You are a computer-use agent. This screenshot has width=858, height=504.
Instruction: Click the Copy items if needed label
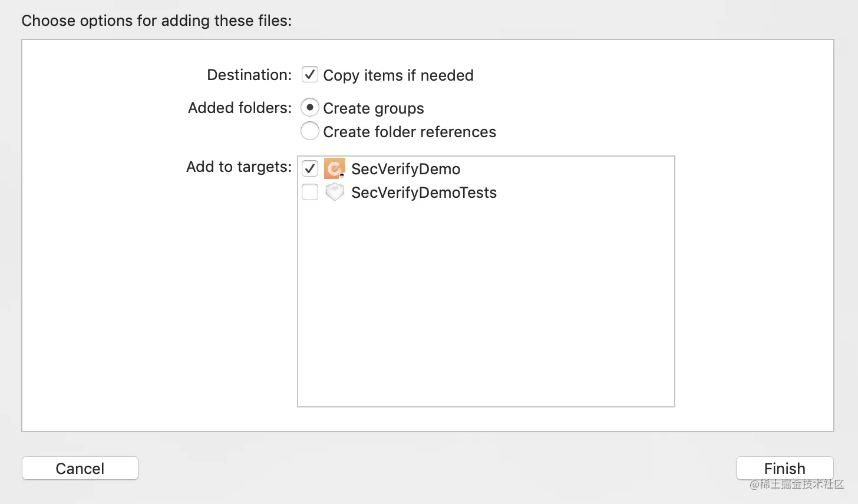tap(398, 75)
